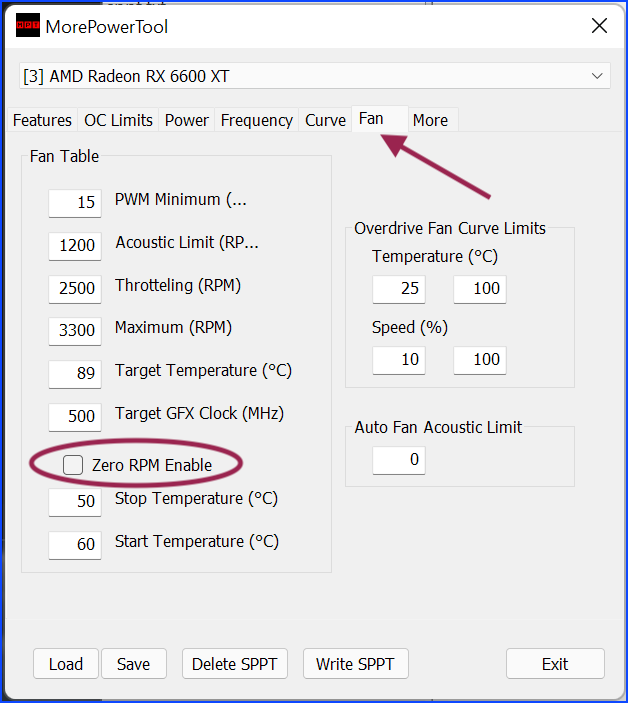Click the Acoustic Limit field showing 1200
This screenshot has width=628, height=703.
[75, 246]
